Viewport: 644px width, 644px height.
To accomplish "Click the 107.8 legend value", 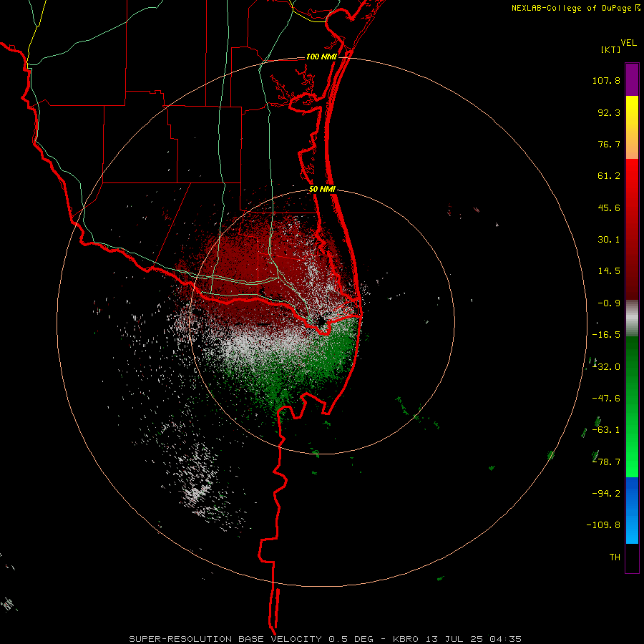I will (606, 80).
